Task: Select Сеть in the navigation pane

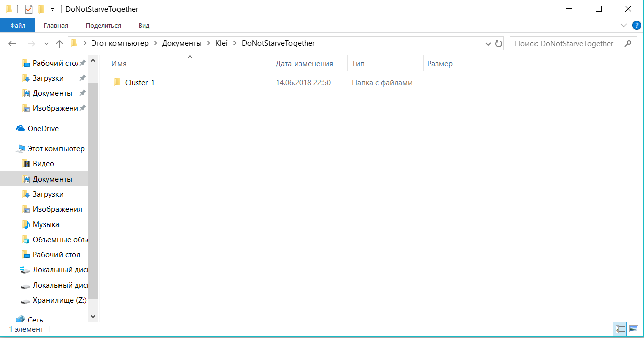Action: click(35, 320)
